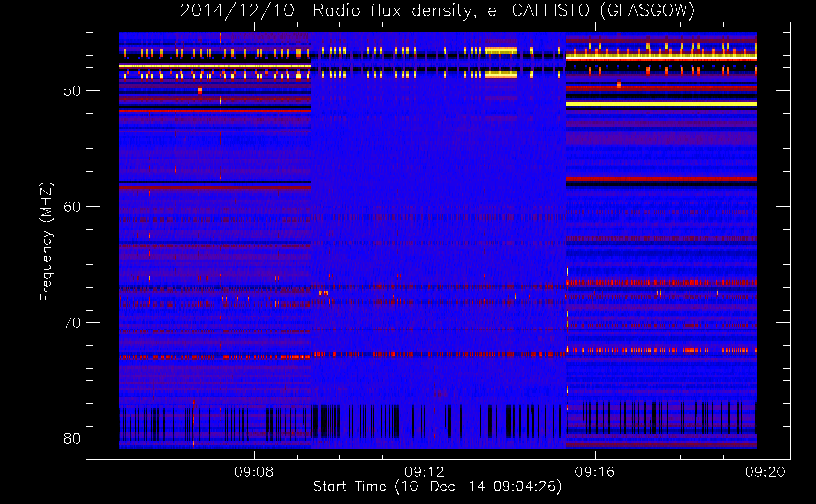The height and width of the screenshot is (504, 816).
Task: Click the 60 MHz frequency tick label
Action: point(72,207)
